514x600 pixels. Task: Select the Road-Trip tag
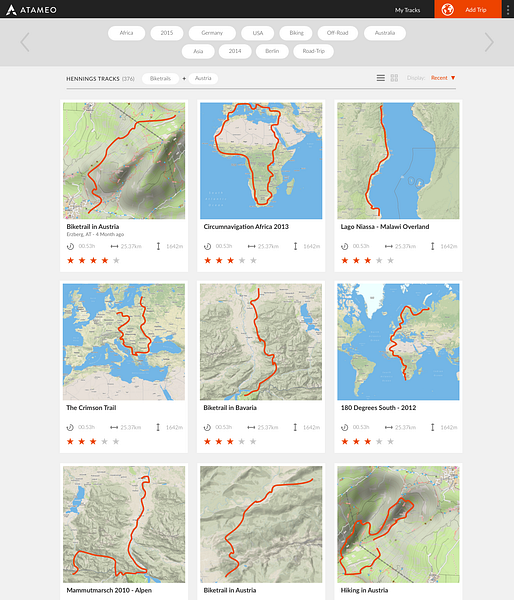pos(313,51)
